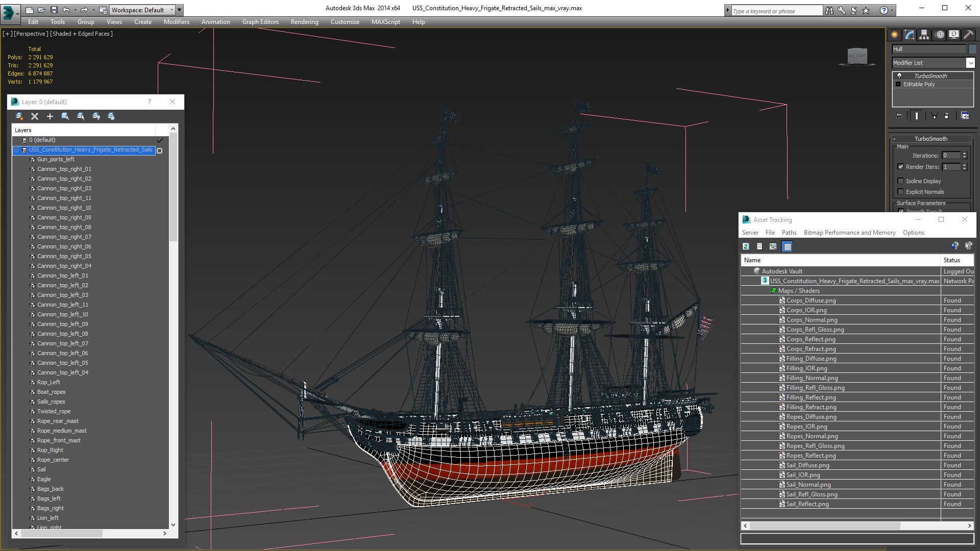Open the MAXScript menu
The image size is (980, 551).
point(385,22)
